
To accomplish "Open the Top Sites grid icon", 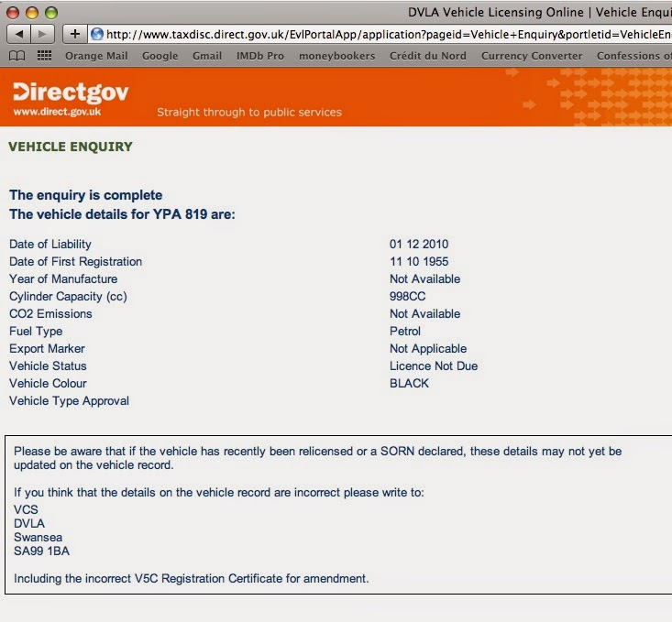I will coord(45,56).
